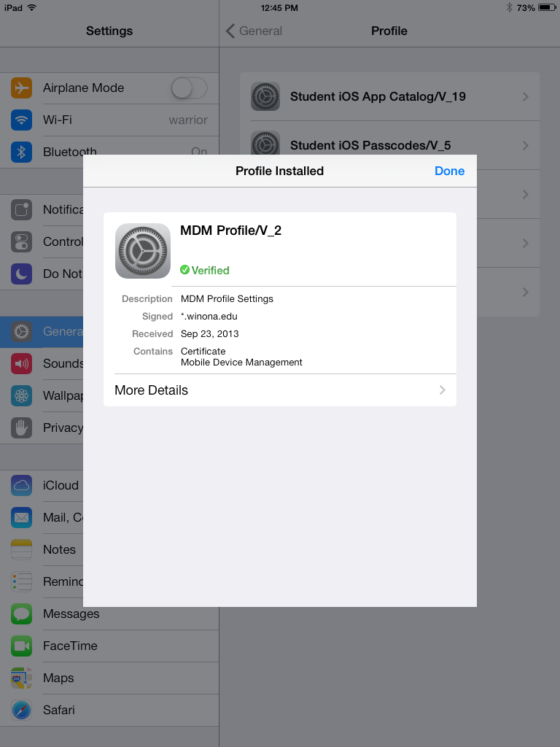Screen dimensions: 560x747
Task: Tap the Privacy hand icon
Action: click(22, 427)
